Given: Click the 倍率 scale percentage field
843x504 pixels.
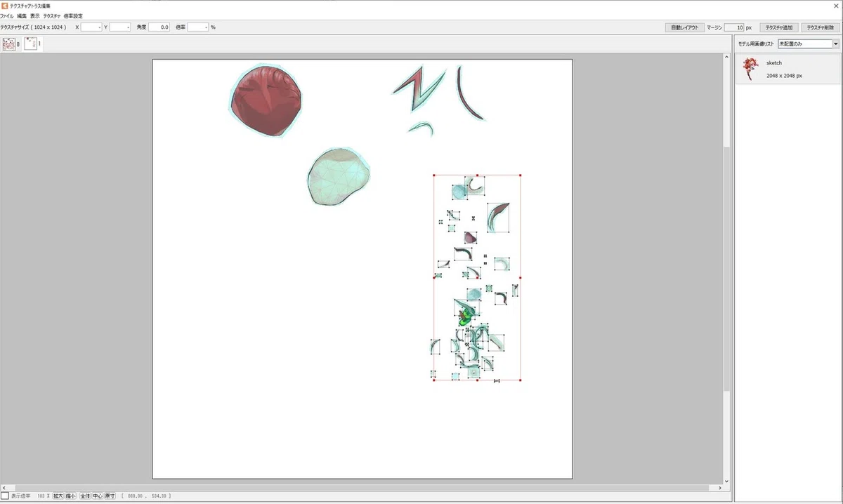Looking at the screenshot, I should [198, 27].
